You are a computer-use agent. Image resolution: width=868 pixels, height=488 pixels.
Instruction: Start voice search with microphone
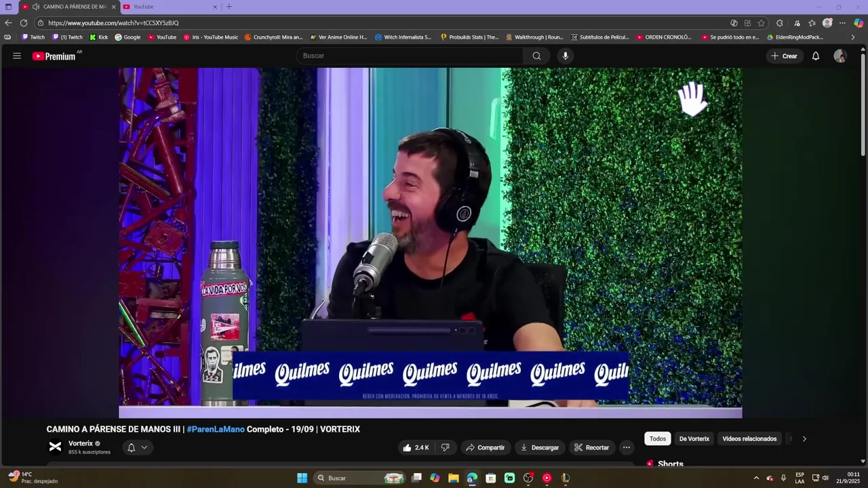566,56
